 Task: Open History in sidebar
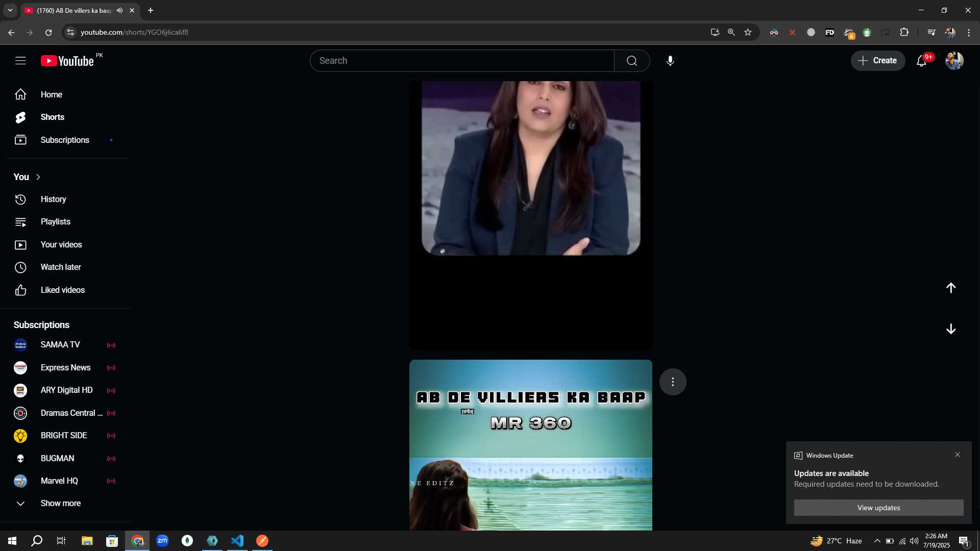tap(65, 199)
